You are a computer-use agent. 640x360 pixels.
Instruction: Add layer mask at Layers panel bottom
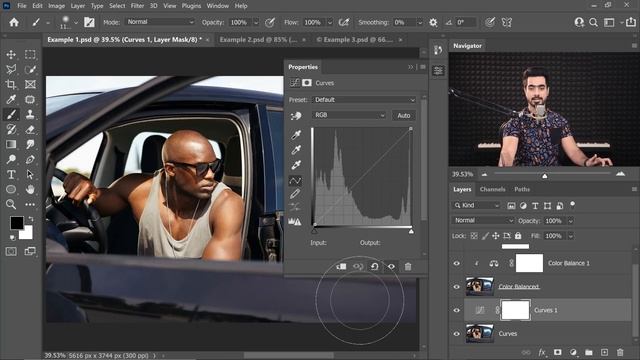(x=558, y=352)
